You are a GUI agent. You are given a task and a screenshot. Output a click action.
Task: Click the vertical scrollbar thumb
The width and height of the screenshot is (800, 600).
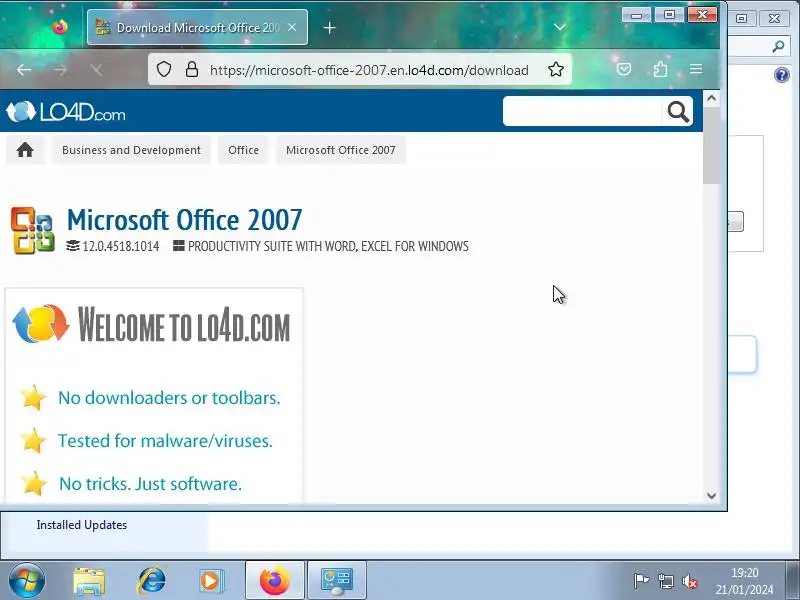(x=711, y=145)
